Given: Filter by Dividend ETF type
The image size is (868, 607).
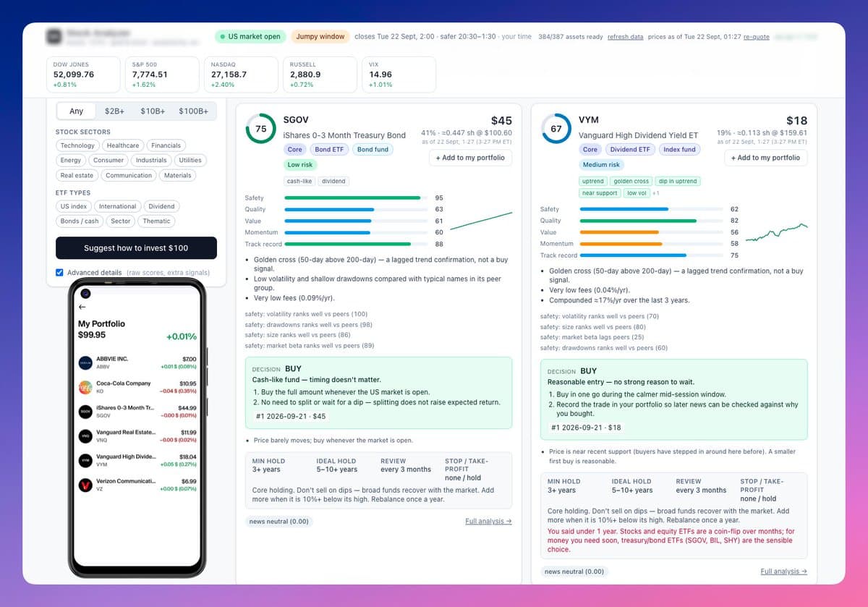Looking at the screenshot, I should pyautogui.click(x=161, y=206).
